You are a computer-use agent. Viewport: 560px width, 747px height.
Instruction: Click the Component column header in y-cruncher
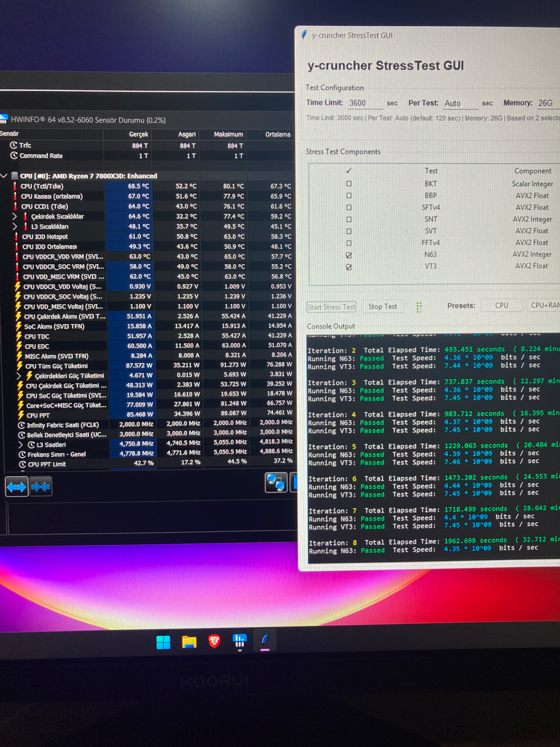tap(533, 171)
